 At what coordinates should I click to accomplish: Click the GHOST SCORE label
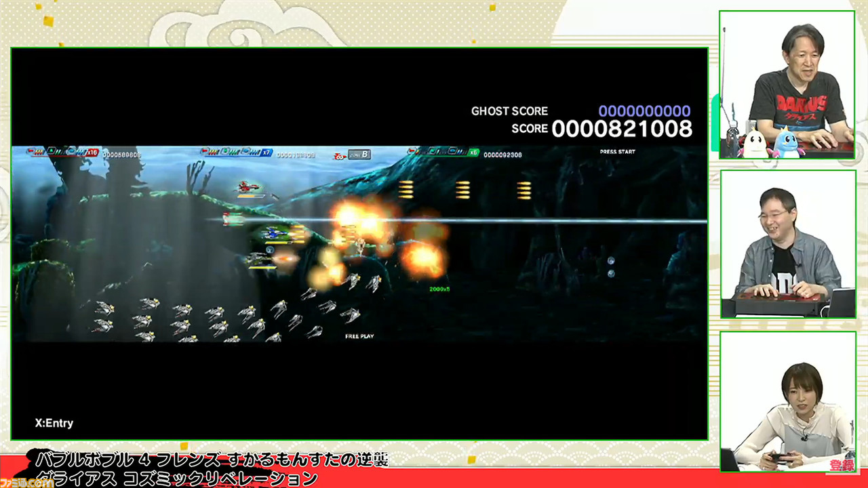509,111
